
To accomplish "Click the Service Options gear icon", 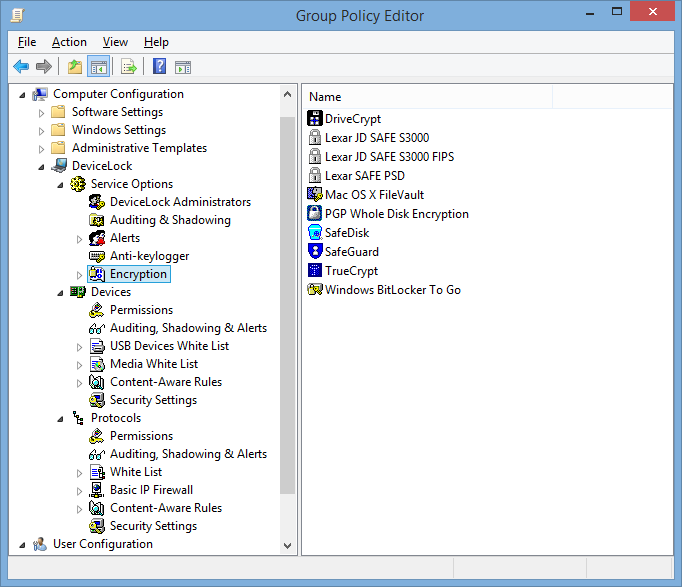I will (x=78, y=184).
